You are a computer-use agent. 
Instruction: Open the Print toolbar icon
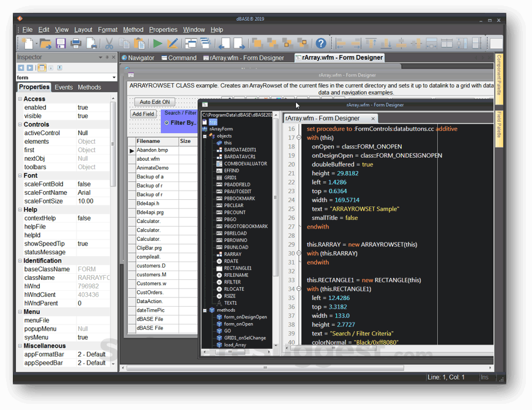76,43
